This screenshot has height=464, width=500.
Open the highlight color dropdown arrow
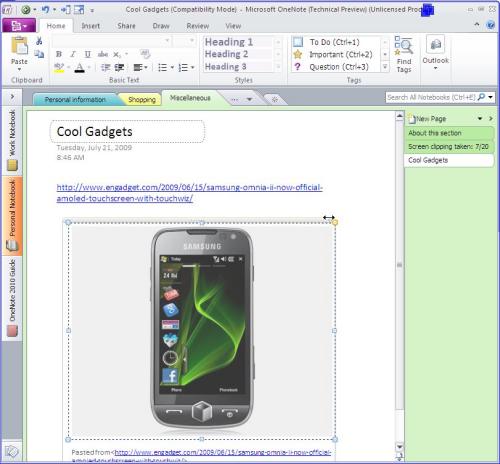(x=68, y=67)
